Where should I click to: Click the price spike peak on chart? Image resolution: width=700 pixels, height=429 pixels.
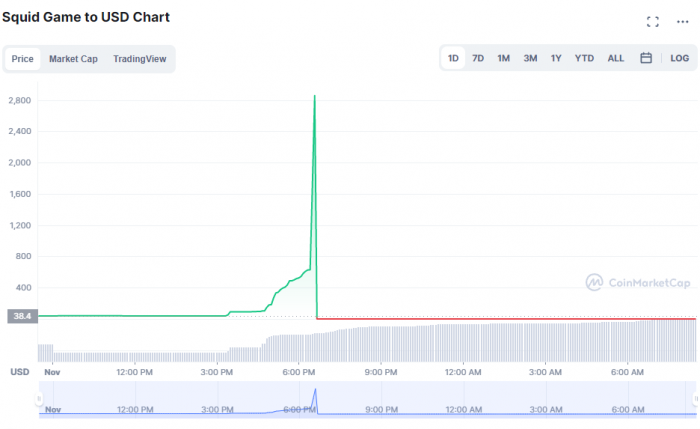(315, 97)
